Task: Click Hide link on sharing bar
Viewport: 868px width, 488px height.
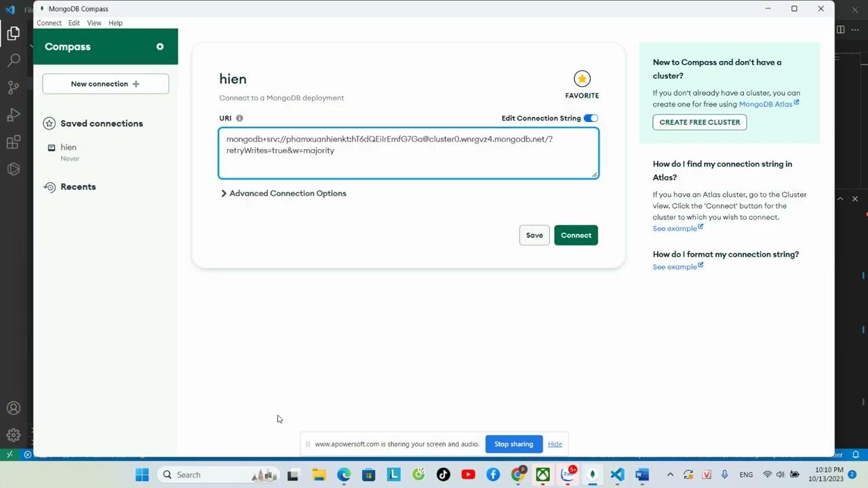Action: click(555, 444)
